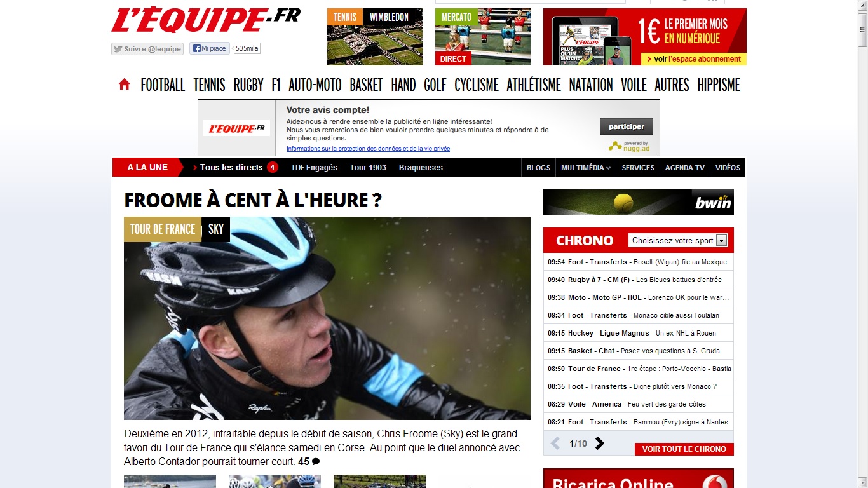Click the participer survey button

click(626, 126)
